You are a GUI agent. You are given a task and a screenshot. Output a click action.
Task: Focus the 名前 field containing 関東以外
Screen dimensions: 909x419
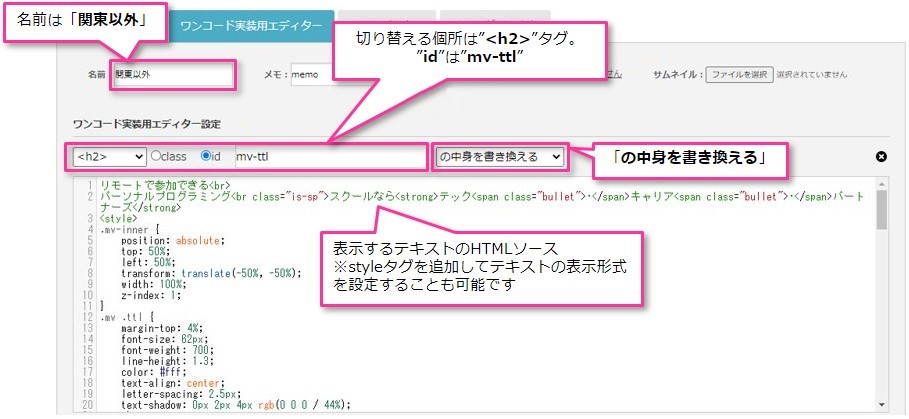pos(173,74)
